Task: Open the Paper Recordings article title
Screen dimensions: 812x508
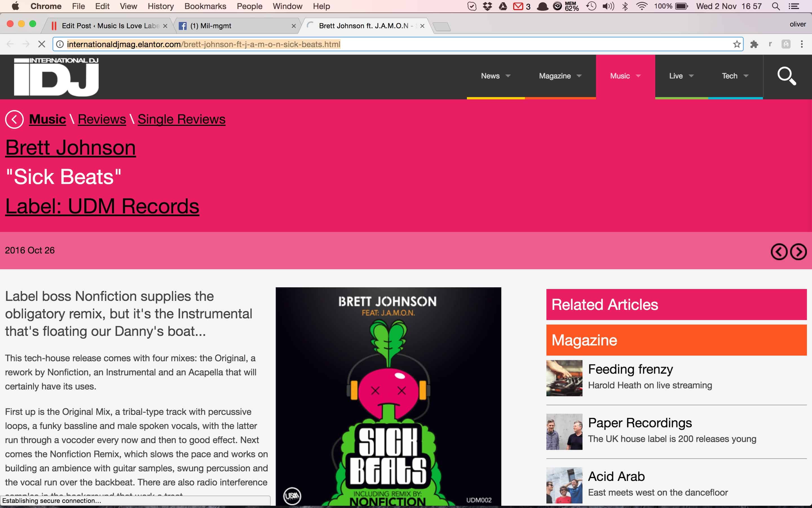Action: (x=640, y=423)
